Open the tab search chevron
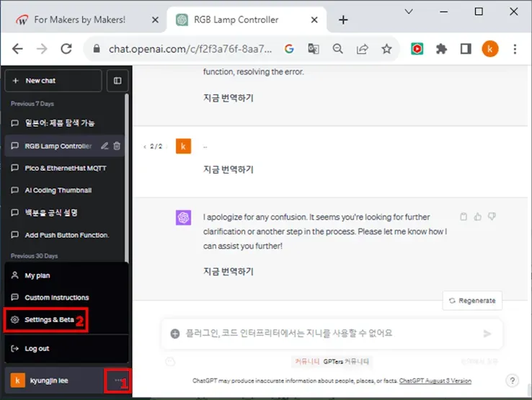532x400 pixels. (x=409, y=12)
